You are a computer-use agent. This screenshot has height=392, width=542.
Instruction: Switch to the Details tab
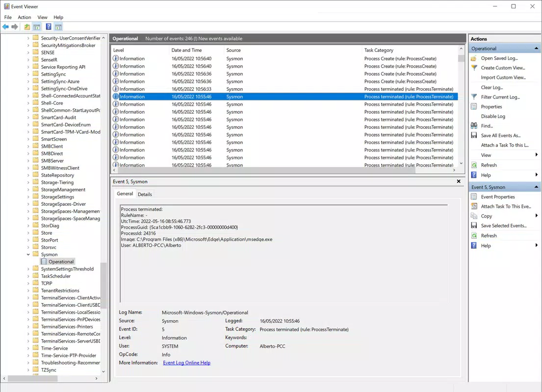coord(145,194)
